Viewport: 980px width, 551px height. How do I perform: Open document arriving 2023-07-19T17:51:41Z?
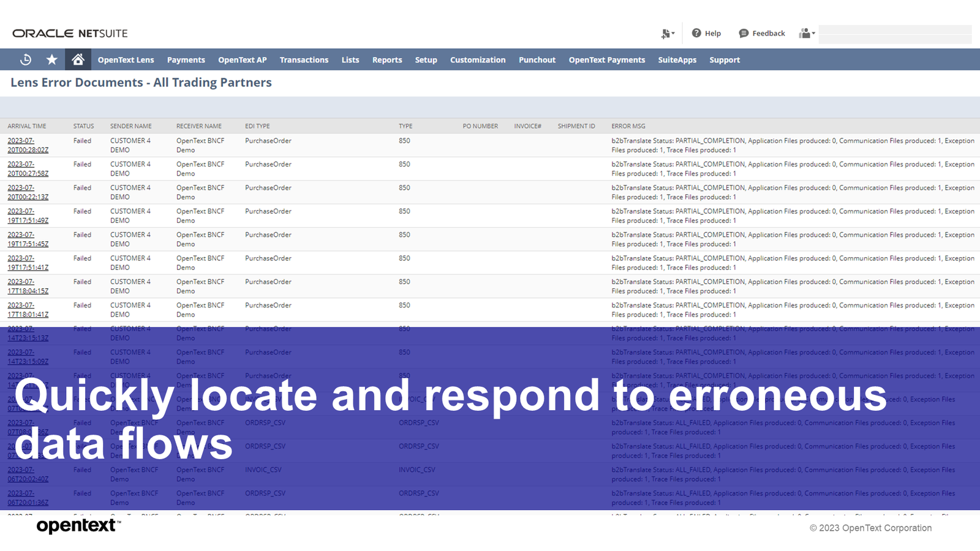coord(28,263)
